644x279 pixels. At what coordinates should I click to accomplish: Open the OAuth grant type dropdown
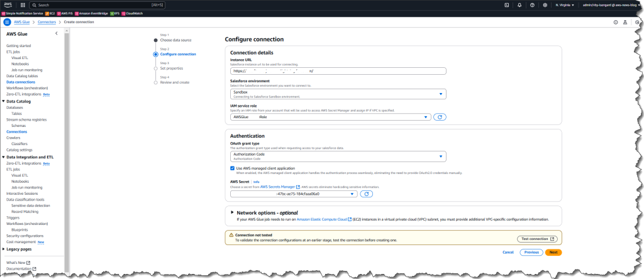pos(338,156)
